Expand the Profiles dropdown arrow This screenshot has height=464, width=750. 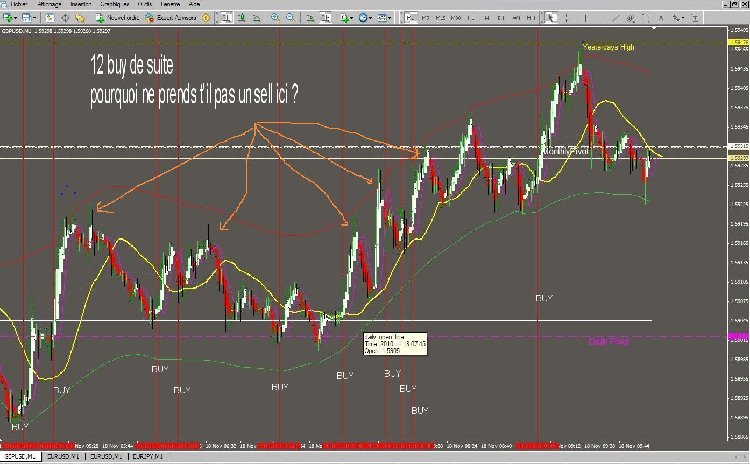[34, 18]
